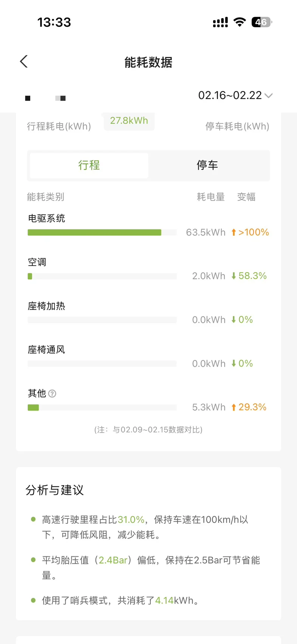Switch to the 行程 tab
Image resolution: width=297 pixels, height=644 pixels.
pyautogui.click(x=89, y=165)
